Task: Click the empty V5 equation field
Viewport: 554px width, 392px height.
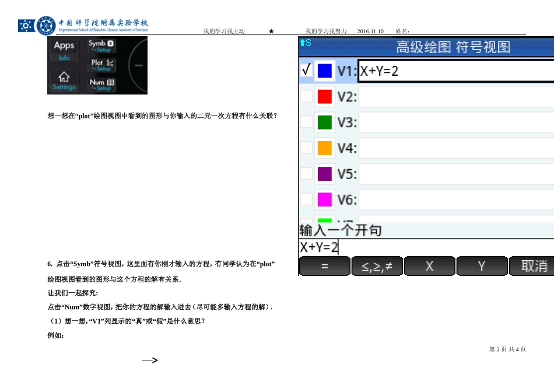Action: 456,174
